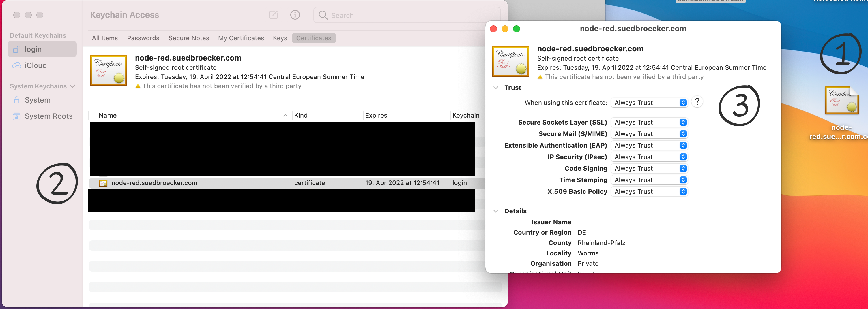The height and width of the screenshot is (309, 868).
Task: Collapse the System Keychains section chevron
Action: click(x=72, y=86)
